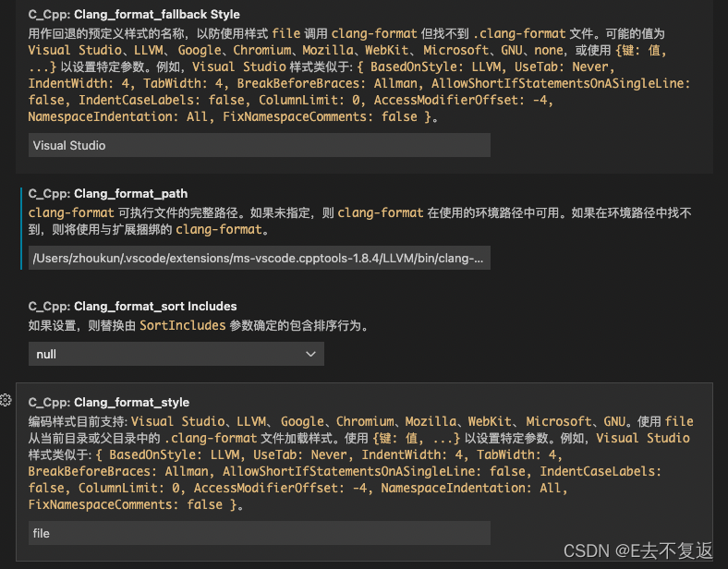Select the Clang_format_path setting title
The width and height of the screenshot is (728, 569).
[108, 194]
